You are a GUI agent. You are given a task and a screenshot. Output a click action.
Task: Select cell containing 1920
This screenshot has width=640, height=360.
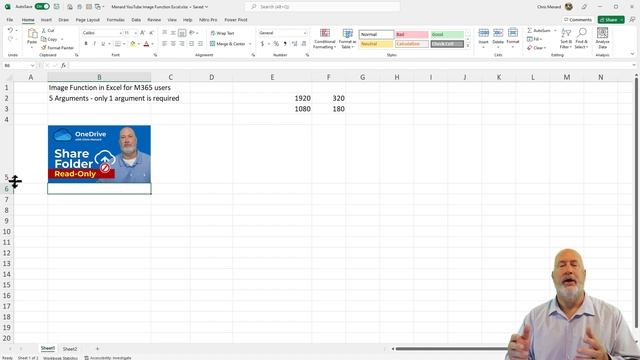click(272, 98)
